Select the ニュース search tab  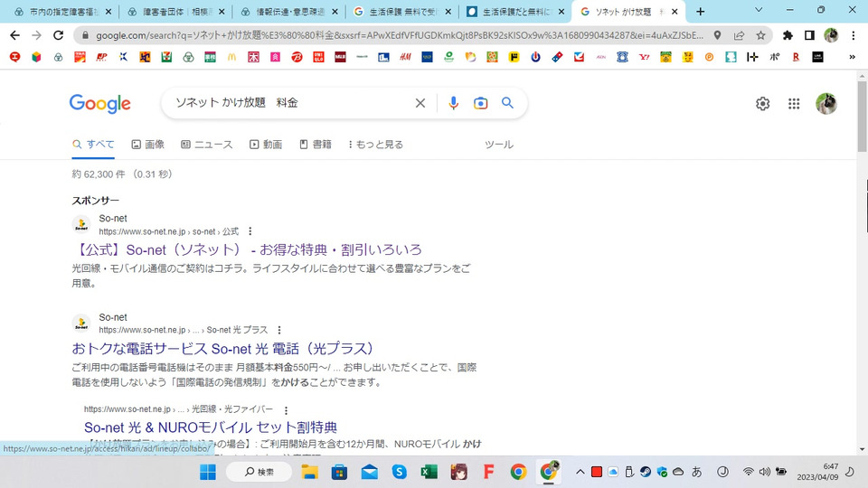coord(206,145)
